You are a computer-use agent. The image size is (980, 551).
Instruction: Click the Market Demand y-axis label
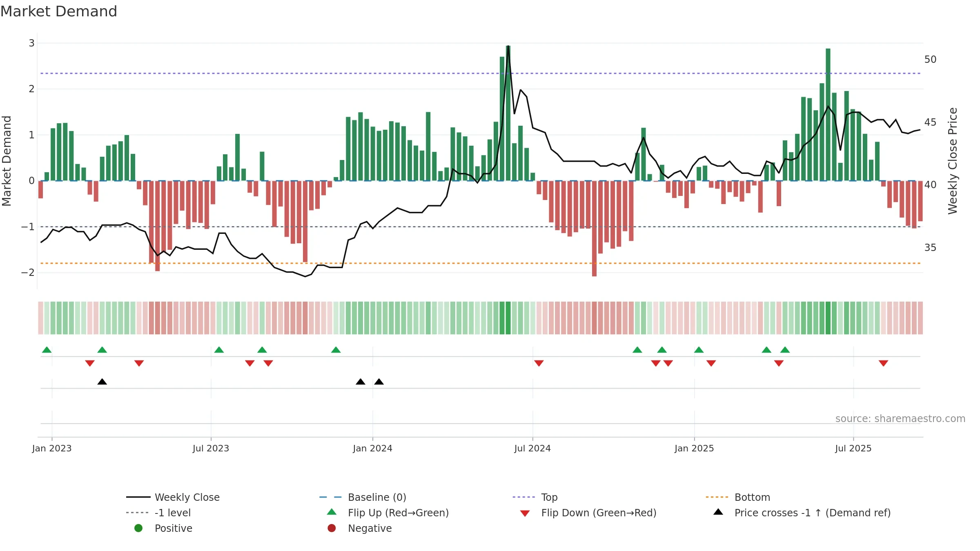tap(7, 161)
